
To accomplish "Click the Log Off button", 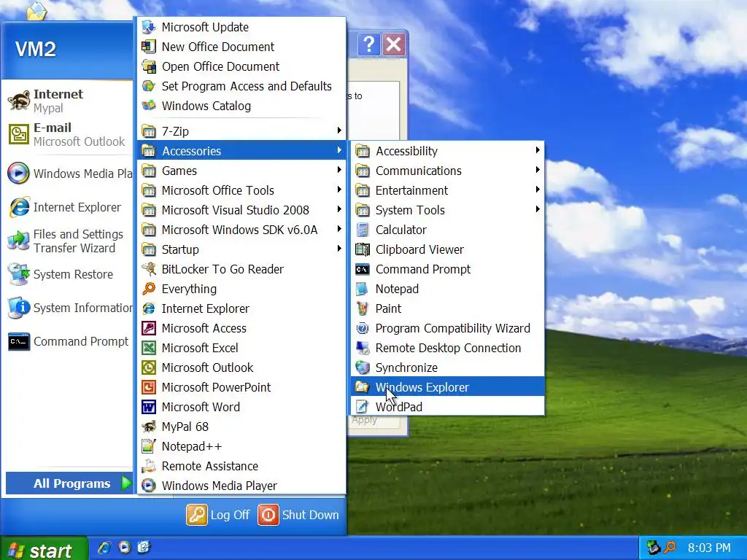I will pos(218,515).
